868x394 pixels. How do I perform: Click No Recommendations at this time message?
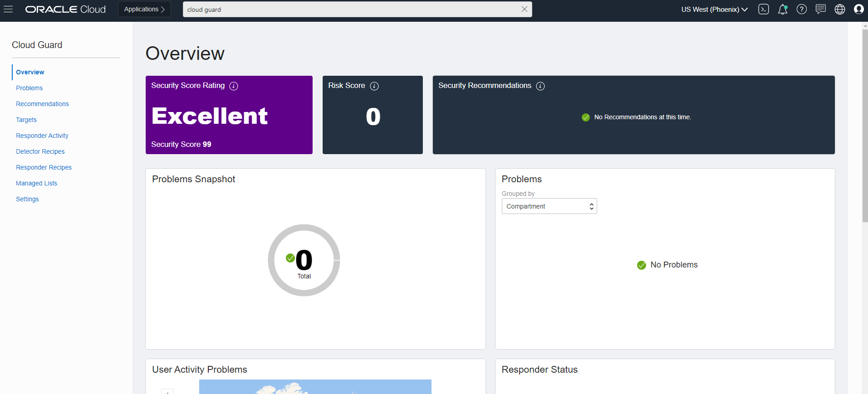click(642, 117)
